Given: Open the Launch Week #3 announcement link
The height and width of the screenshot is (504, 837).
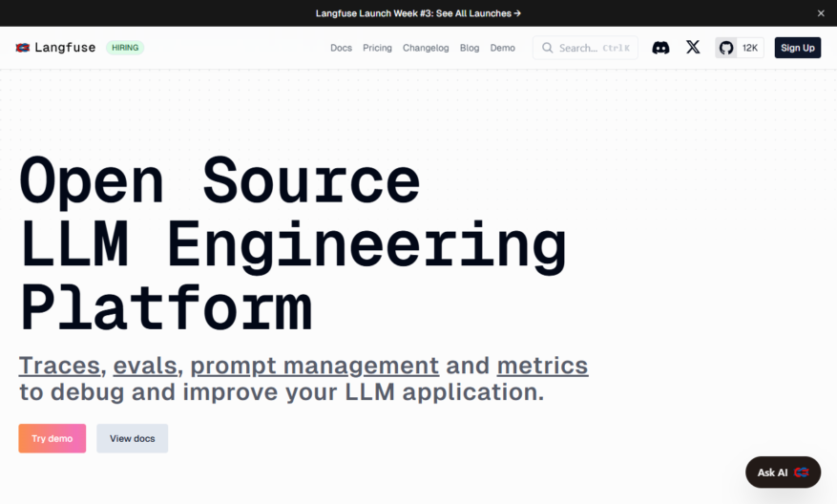Looking at the screenshot, I should coord(418,13).
